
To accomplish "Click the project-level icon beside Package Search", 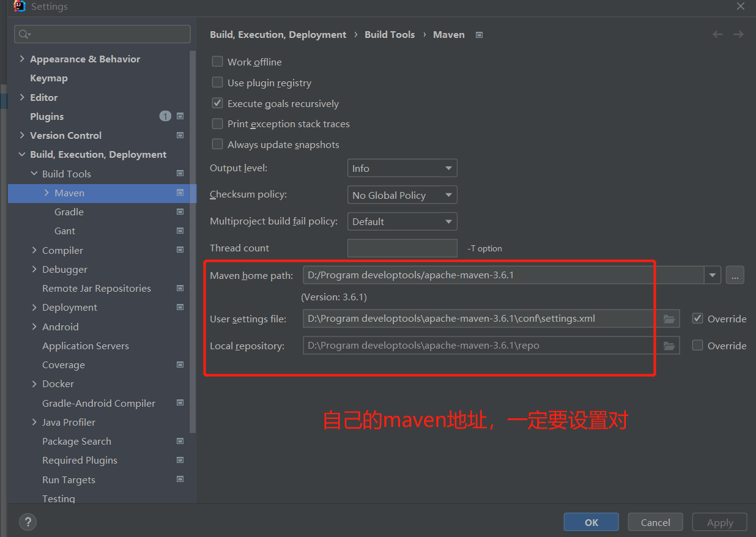I will coord(180,441).
